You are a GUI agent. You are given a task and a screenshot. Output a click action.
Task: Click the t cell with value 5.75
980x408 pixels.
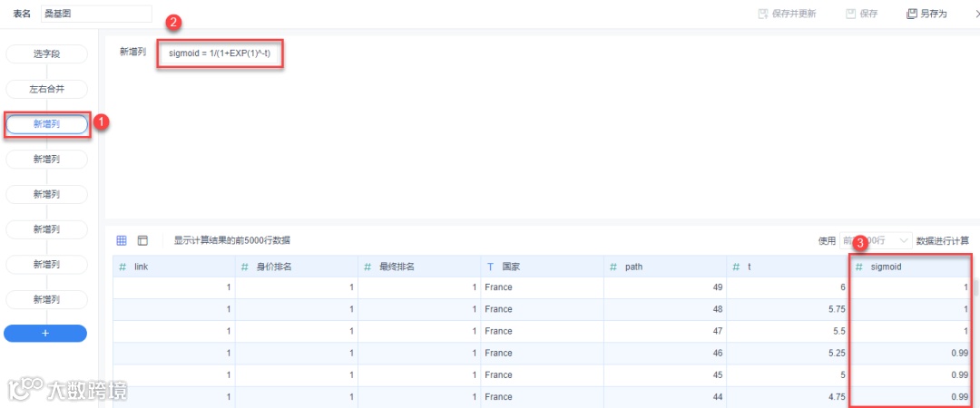pos(789,309)
